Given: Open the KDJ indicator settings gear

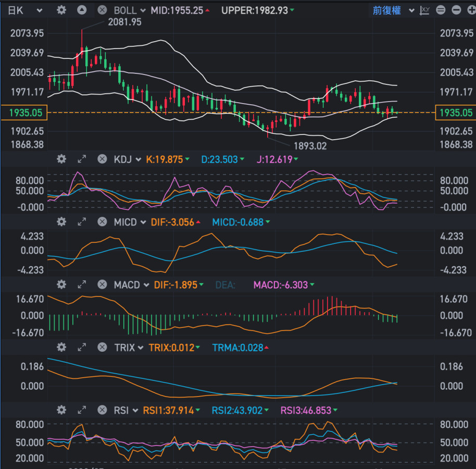Looking at the screenshot, I should coord(61,159).
